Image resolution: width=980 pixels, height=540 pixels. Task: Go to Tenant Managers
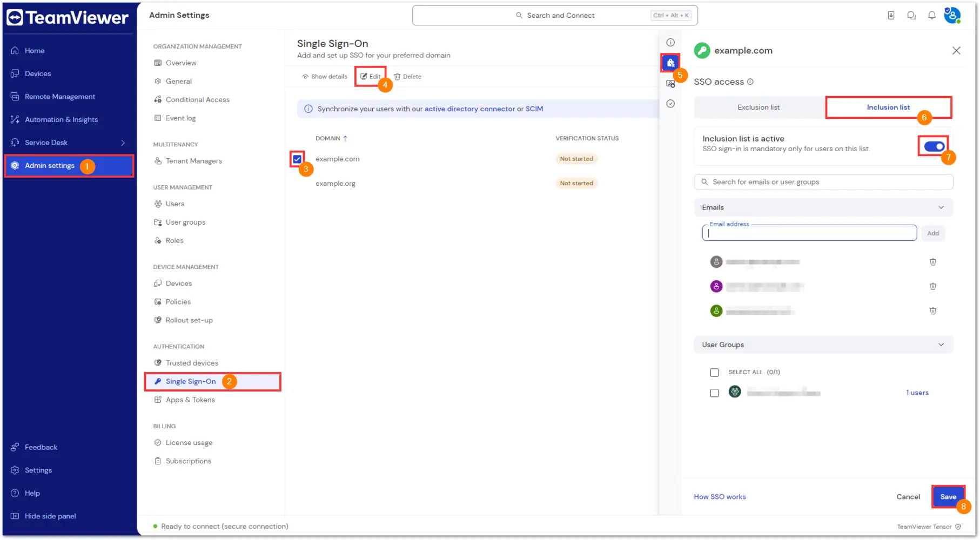194,161
